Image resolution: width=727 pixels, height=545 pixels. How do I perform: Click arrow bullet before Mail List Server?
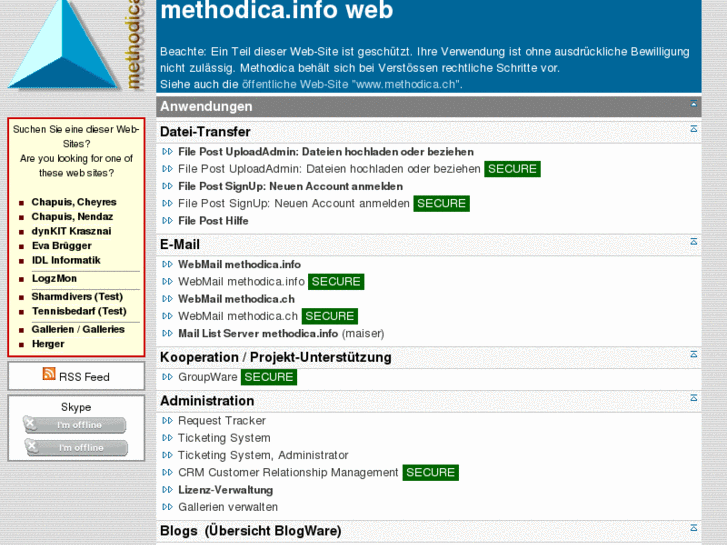tap(167, 333)
